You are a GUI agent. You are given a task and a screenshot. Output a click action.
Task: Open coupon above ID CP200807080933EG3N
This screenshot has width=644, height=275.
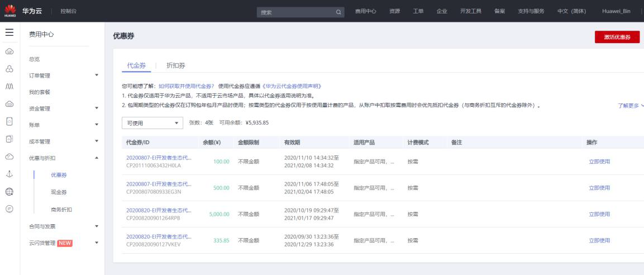click(159, 184)
